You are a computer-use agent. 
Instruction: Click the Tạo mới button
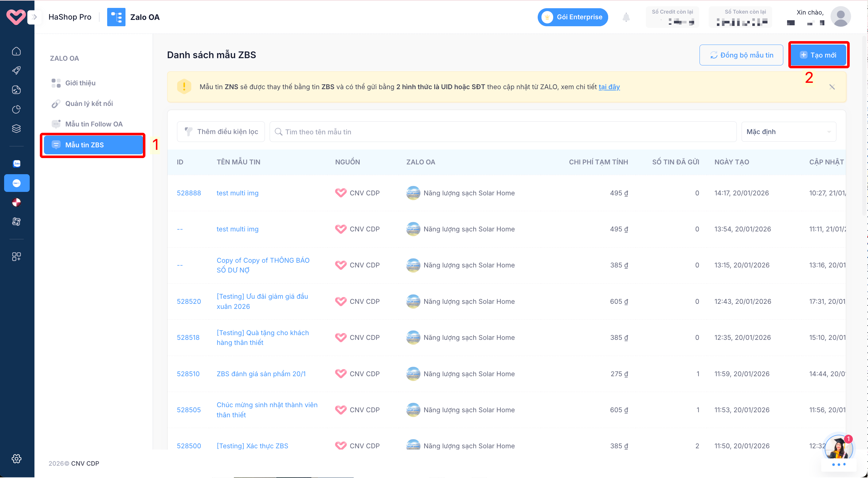point(818,55)
